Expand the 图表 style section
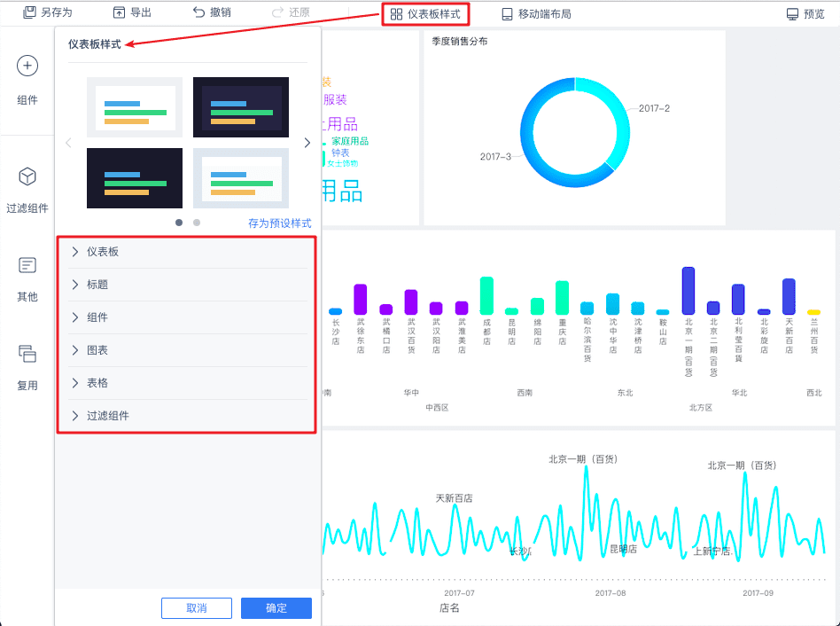The height and width of the screenshot is (626, 840). 188,350
